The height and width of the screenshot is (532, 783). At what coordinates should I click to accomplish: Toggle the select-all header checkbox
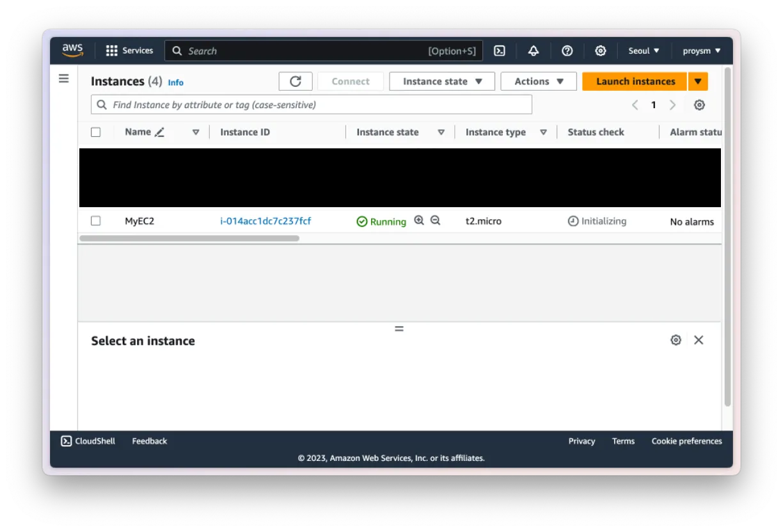[x=96, y=132]
